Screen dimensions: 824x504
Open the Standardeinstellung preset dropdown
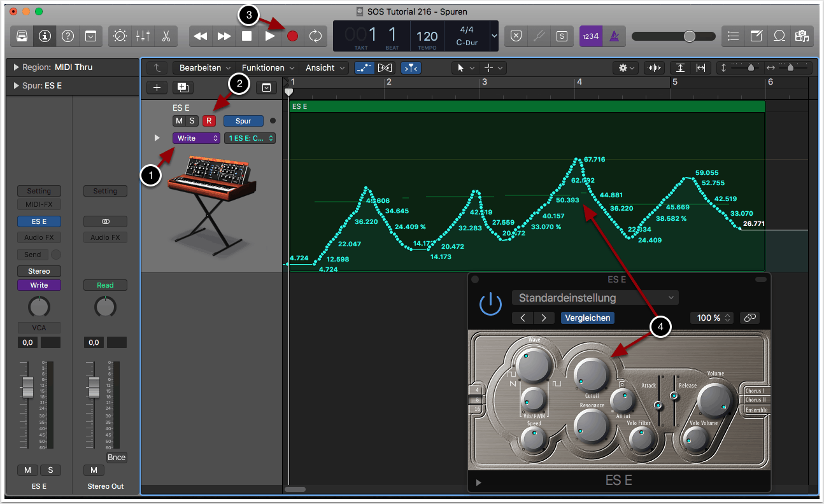click(x=595, y=298)
